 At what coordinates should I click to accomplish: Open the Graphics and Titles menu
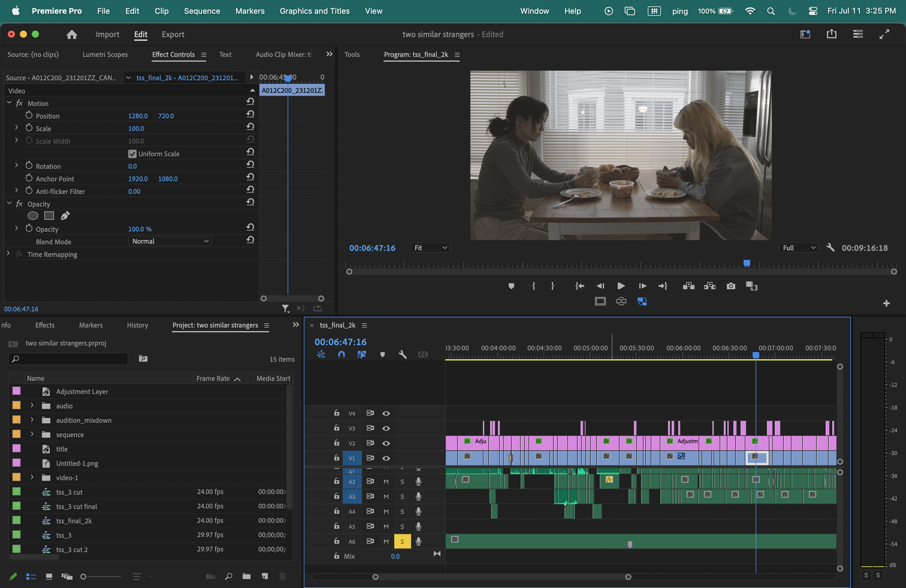pyautogui.click(x=315, y=11)
